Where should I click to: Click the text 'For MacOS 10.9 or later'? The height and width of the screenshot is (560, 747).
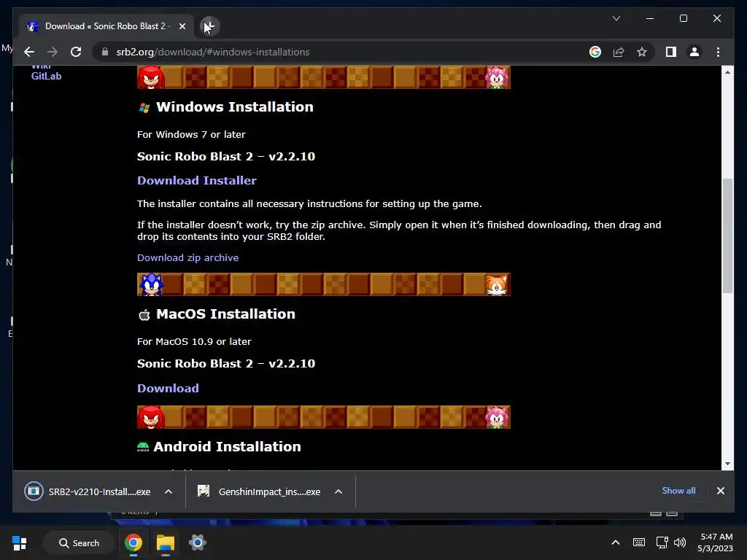[x=194, y=341]
